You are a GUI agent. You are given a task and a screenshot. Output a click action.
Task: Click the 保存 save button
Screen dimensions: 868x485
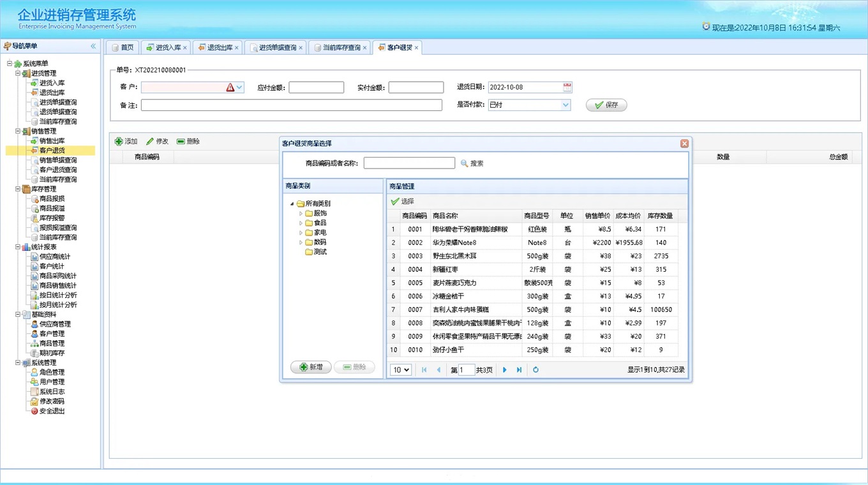click(x=606, y=105)
